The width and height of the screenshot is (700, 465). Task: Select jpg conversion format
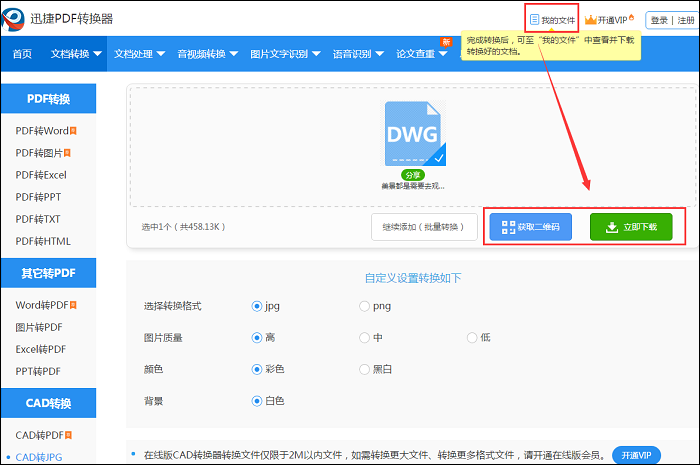pos(257,306)
